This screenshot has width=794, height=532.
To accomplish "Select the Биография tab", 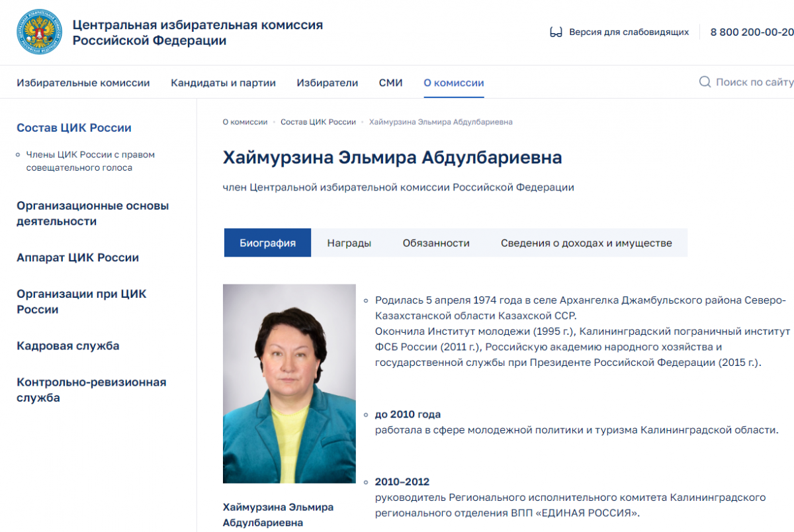I will pos(267,243).
